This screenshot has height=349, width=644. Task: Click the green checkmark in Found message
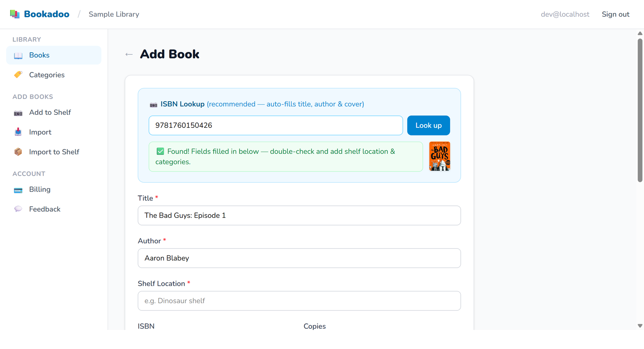(160, 151)
